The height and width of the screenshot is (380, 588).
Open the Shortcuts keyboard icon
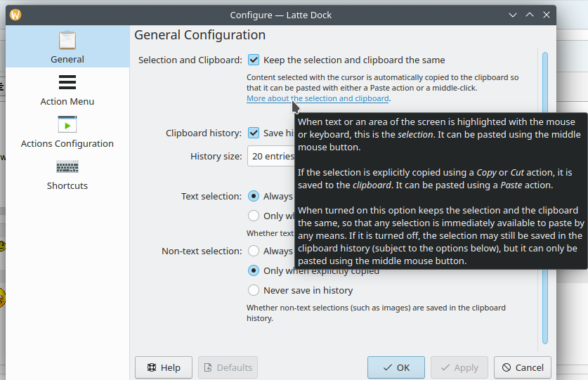point(67,167)
